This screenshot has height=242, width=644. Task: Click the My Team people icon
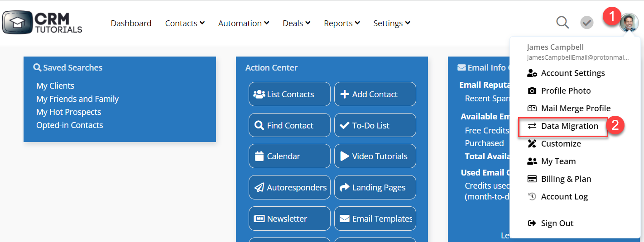(532, 161)
